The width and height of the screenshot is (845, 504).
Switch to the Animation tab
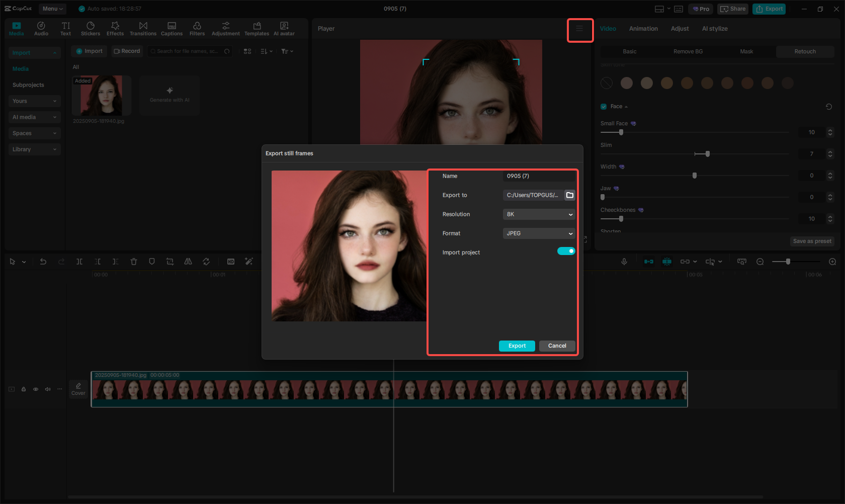tap(643, 29)
